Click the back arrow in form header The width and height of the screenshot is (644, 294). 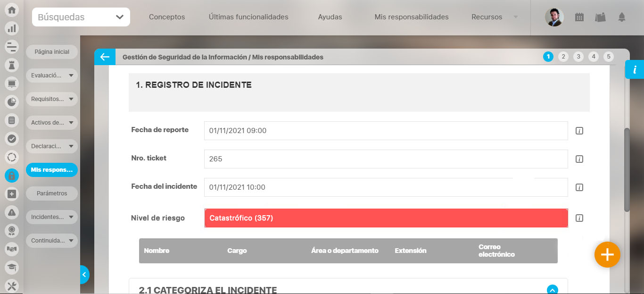click(x=104, y=57)
